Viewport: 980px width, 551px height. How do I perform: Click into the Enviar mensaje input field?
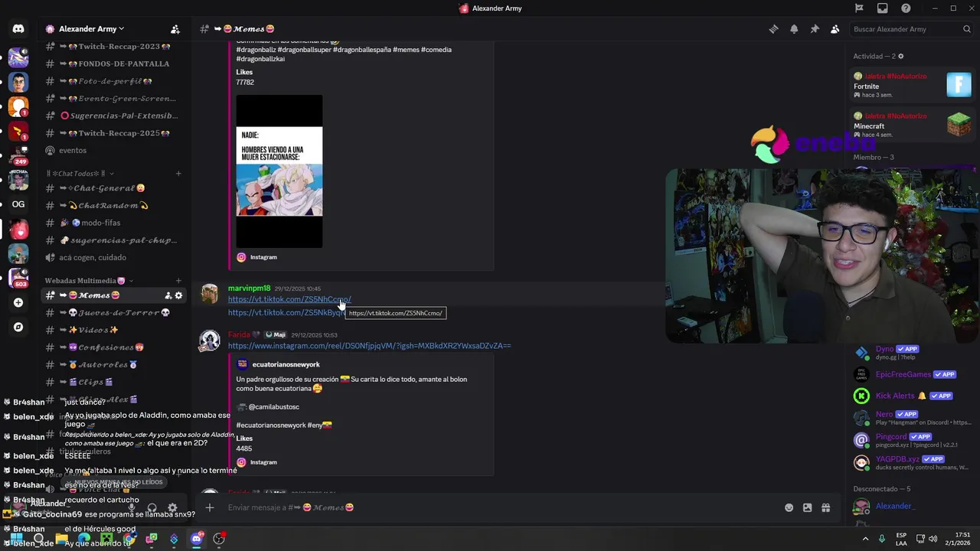(501, 507)
